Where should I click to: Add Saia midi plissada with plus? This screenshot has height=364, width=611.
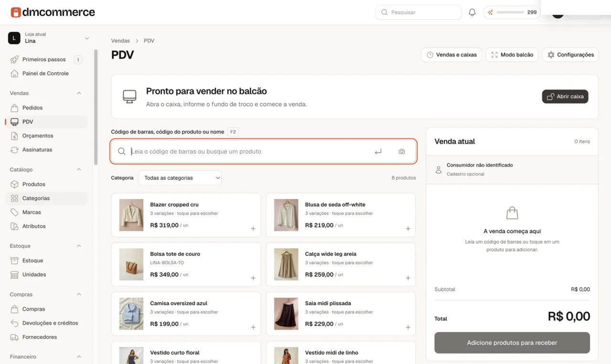(x=408, y=327)
